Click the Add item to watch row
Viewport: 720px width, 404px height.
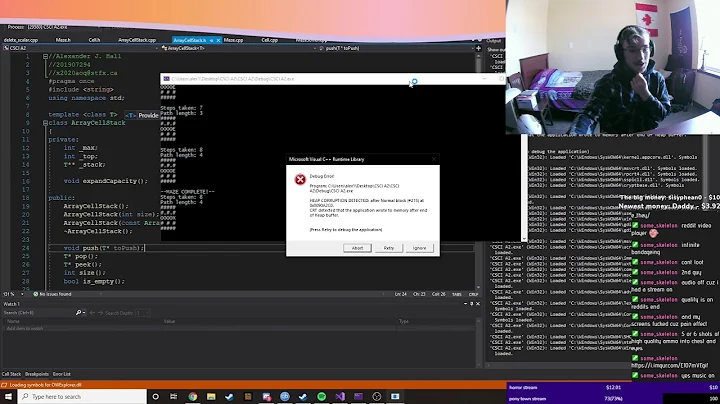coord(239,329)
